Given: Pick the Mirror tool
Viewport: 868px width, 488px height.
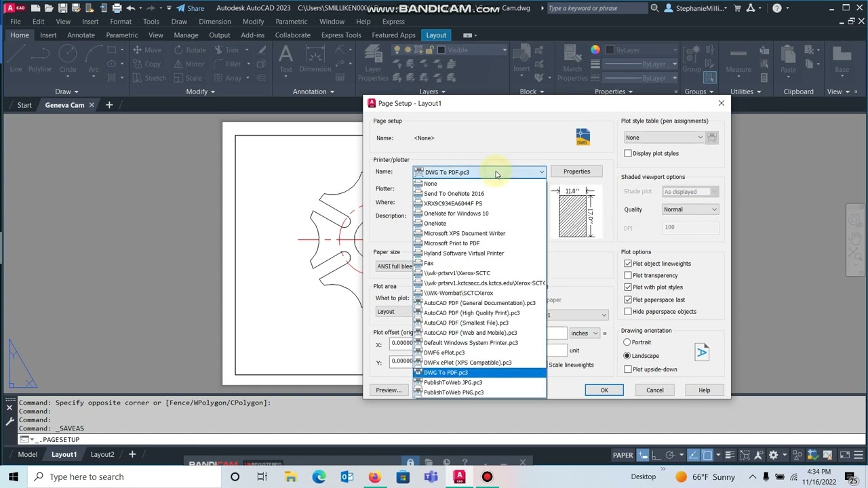Looking at the screenshot, I should 189,64.
